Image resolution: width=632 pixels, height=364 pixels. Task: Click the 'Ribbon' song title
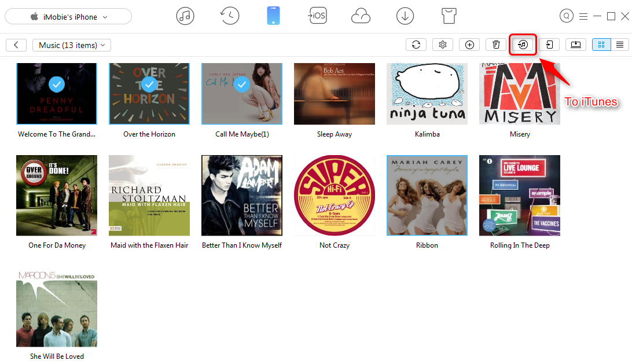tap(427, 245)
